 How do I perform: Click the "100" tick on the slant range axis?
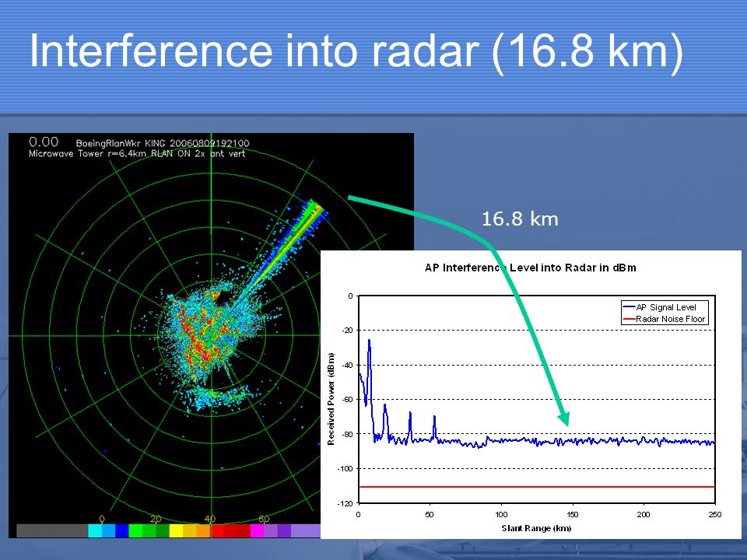pos(501,514)
